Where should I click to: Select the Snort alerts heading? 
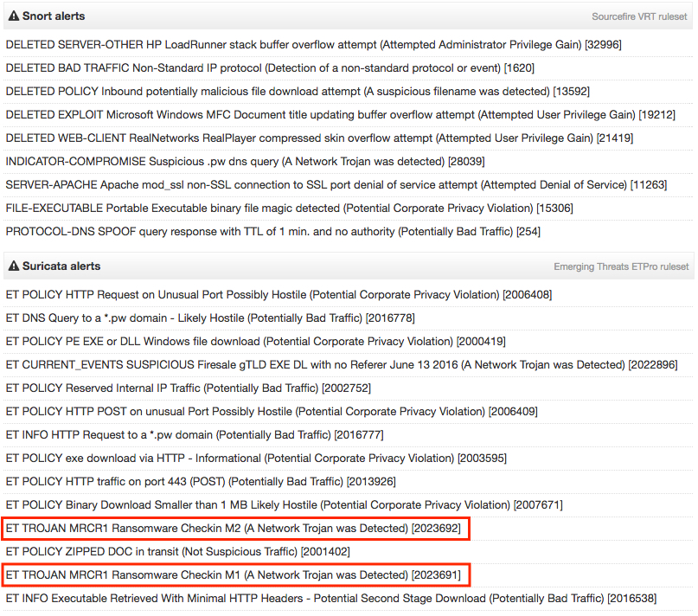[54, 16]
